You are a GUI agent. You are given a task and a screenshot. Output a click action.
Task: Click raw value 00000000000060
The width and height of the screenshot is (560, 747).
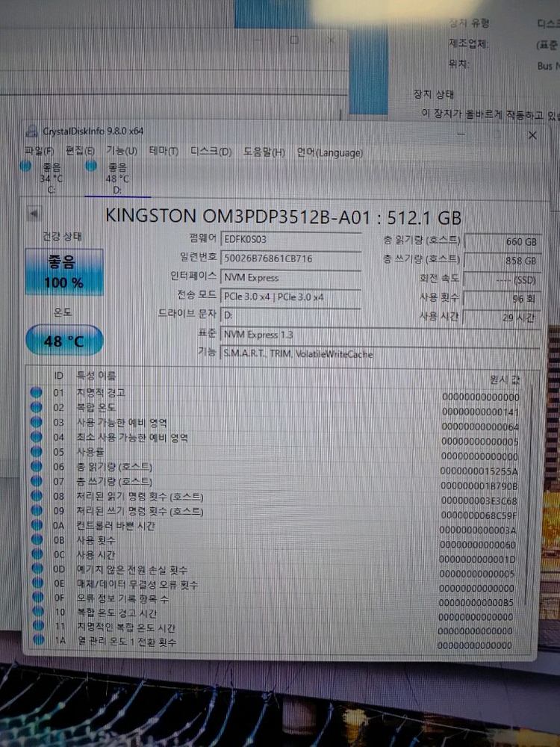coord(478,545)
